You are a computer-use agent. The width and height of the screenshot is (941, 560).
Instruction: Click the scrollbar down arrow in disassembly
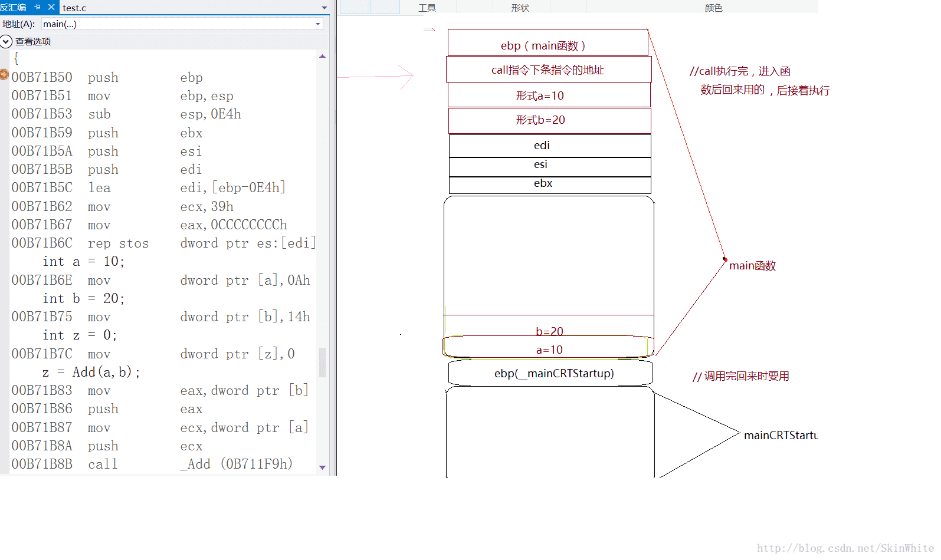[322, 467]
